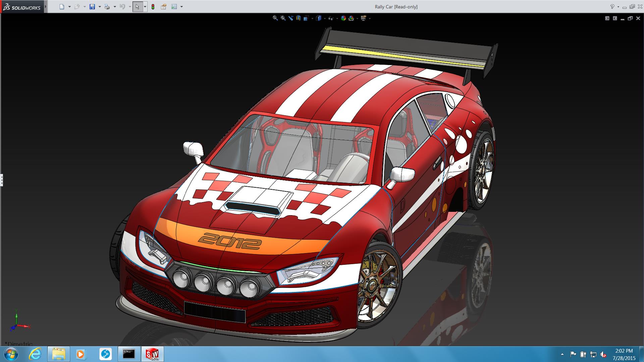Viewport: 644px width, 362px height.
Task: Click the Windows Start button
Action: (x=11, y=354)
